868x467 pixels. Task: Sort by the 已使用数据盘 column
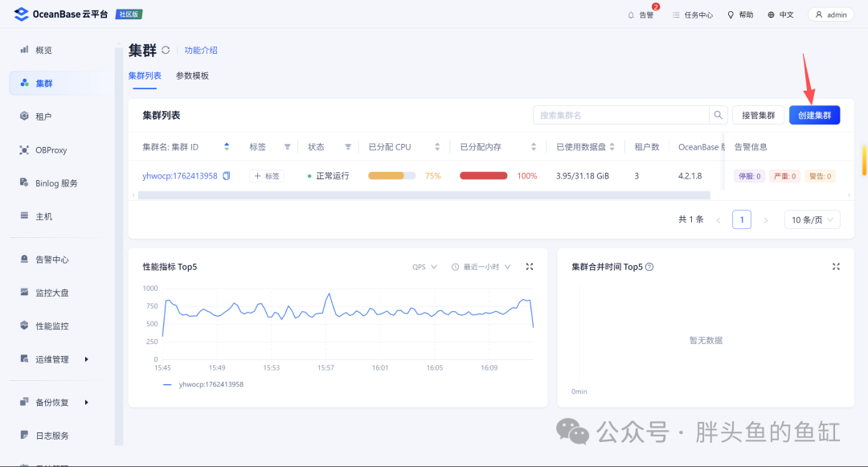[x=612, y=146]
